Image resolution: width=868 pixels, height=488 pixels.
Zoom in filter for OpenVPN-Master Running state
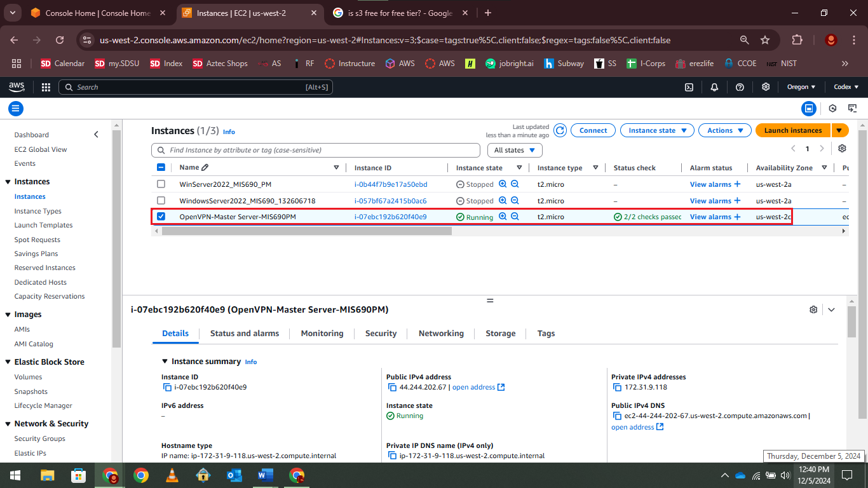click(503, 217)
